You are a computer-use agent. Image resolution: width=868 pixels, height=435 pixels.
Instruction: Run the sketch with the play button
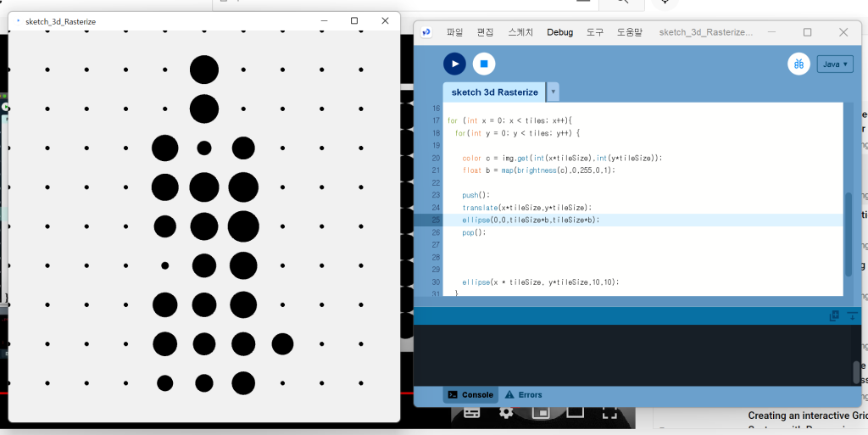click(454, 64)
